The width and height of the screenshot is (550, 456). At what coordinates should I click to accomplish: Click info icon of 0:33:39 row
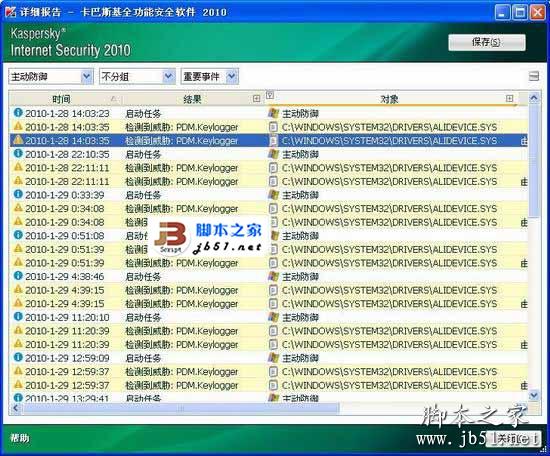pyautogui.click(x=18, y=194)
